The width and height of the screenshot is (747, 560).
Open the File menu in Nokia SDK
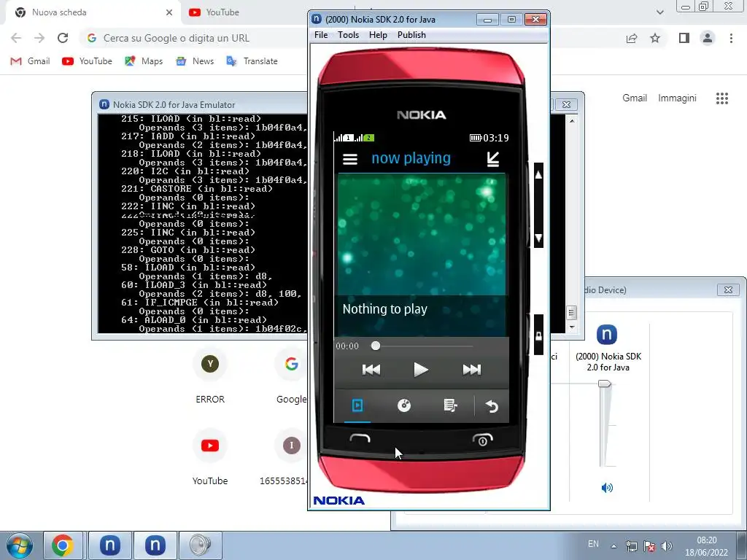tap(321, 35)
